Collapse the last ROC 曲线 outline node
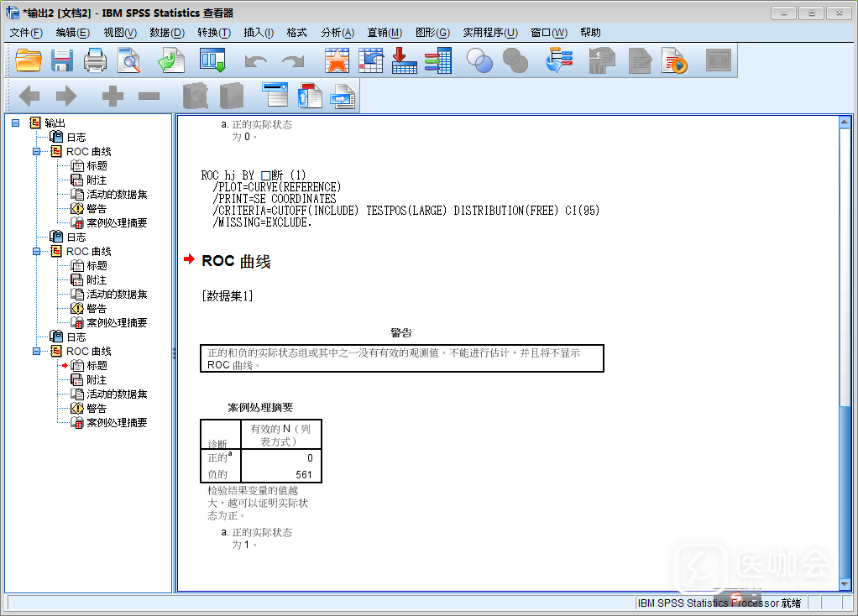The width and height of the screenshot is (858, 616). click(36, 352)
